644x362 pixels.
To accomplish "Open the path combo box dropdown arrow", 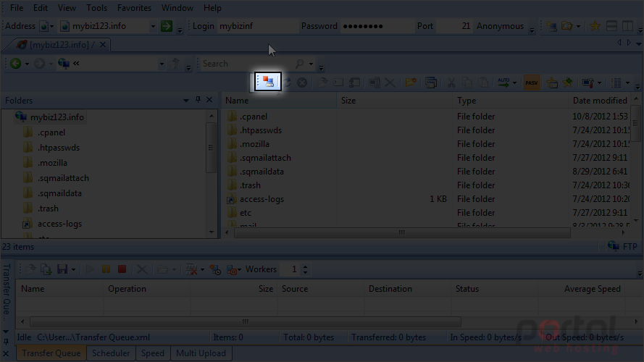I will [x=162, y=64].
